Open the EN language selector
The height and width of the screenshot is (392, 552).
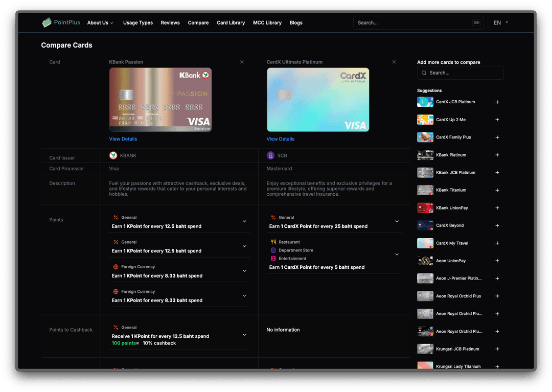click(500, 22)
